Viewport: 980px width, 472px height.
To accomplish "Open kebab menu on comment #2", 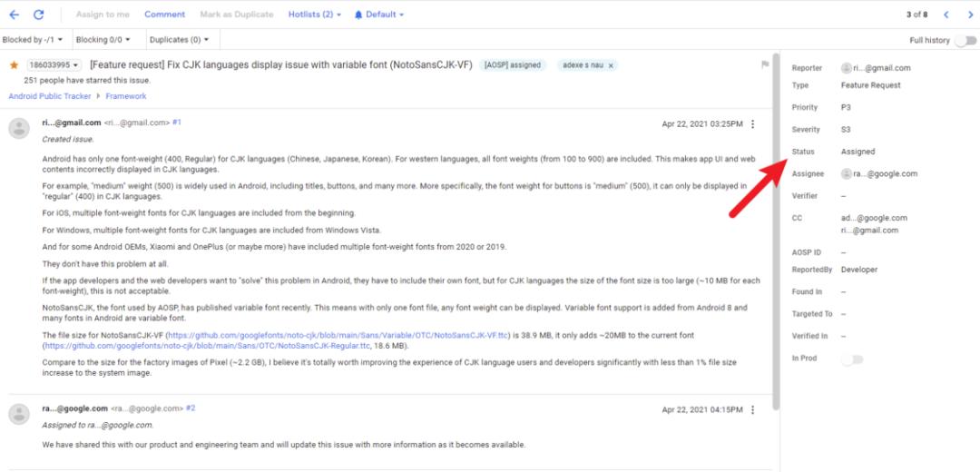I will (752, 410).
